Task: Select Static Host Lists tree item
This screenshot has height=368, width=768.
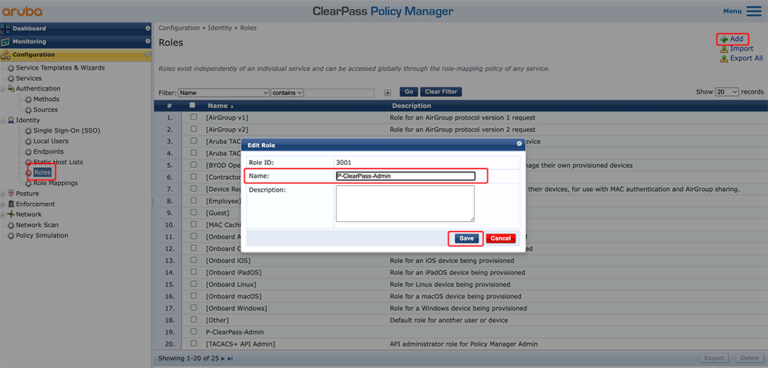Action: (x=58, y=162)
